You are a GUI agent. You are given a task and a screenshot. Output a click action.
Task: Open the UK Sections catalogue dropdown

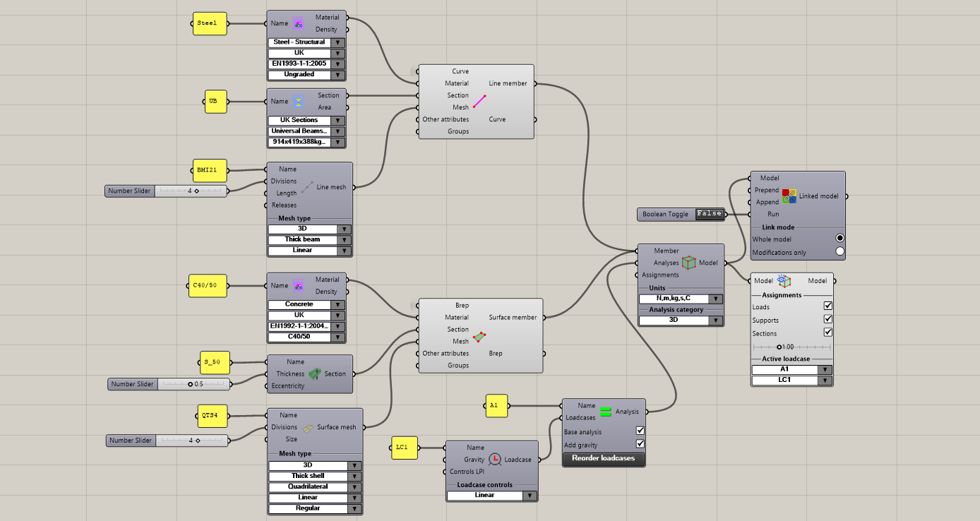coord(306,120)
